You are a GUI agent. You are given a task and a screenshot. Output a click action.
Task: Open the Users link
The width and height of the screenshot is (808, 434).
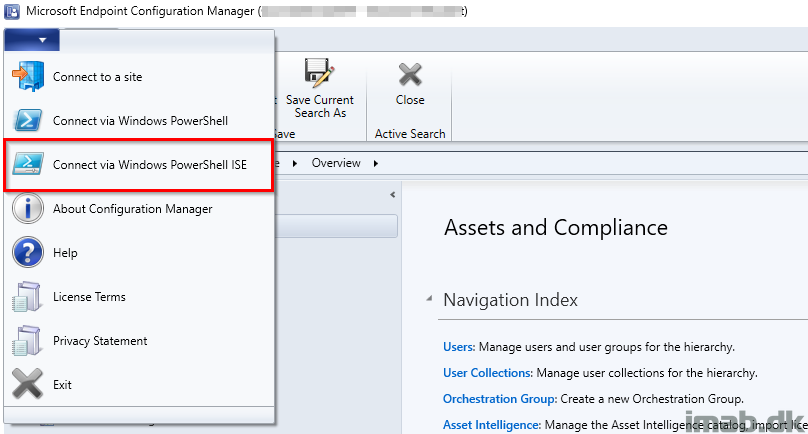(458, 346)
